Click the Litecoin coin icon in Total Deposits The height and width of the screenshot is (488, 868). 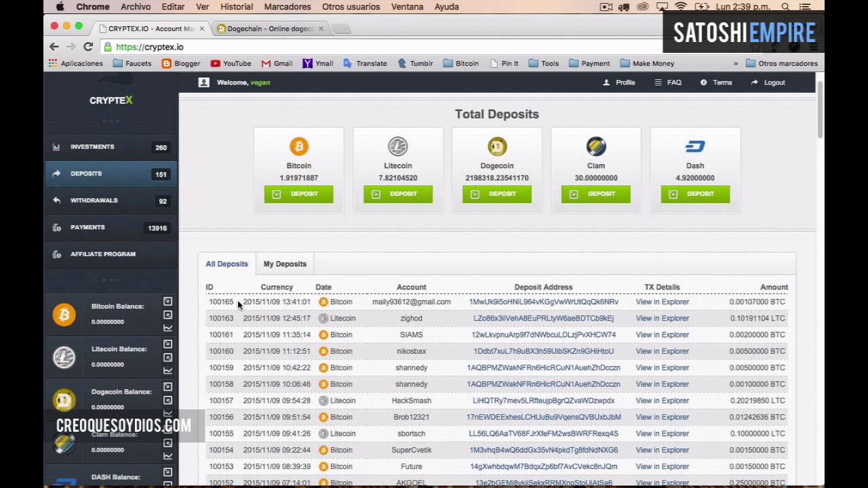[x=398, y=146]
